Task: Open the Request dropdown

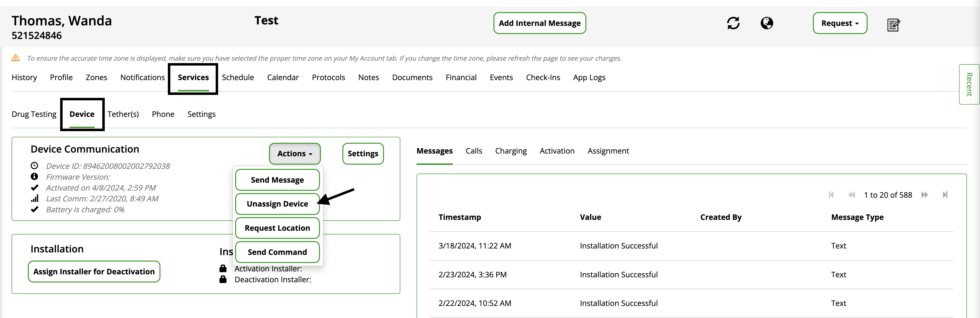Action: (x=840, y=23)
